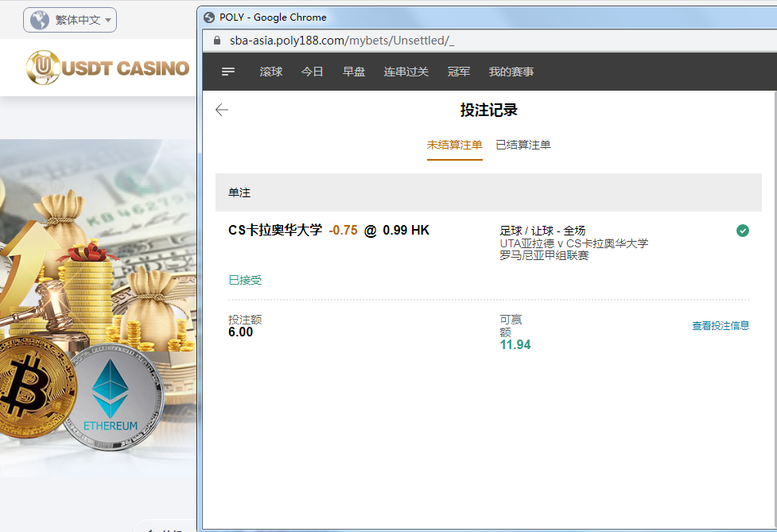Open the 今日 menu item

coord(313,72)
